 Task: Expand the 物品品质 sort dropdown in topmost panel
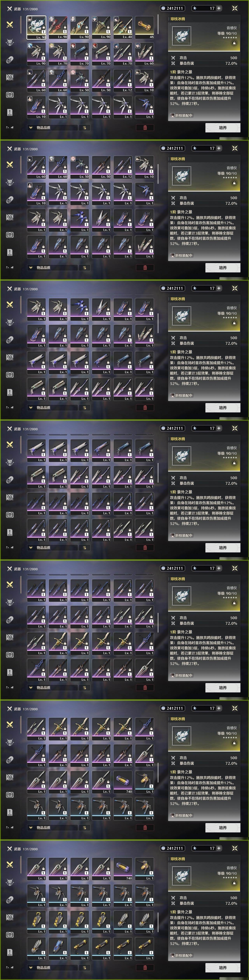pos(52,127)
